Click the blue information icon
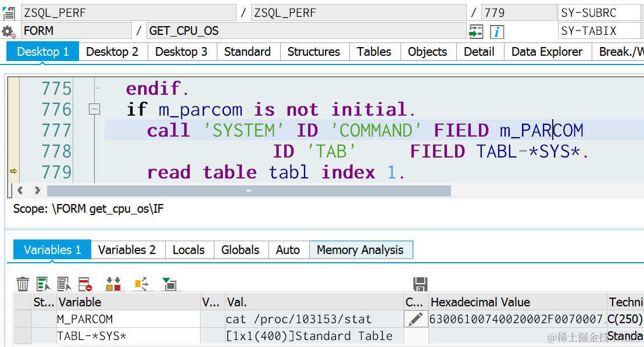Image resolution: width=644 pixels, height=347 pixels. 496,31
